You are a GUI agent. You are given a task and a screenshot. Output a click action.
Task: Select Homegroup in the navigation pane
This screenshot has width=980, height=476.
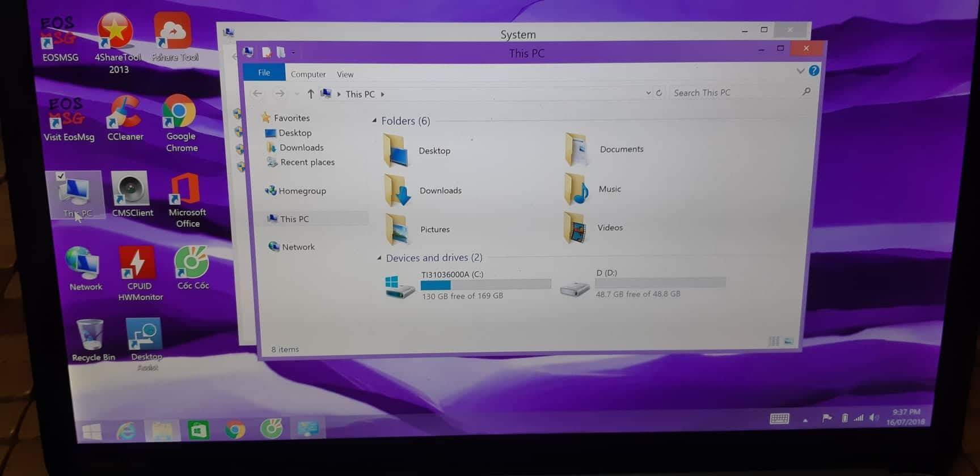pos(301,191)
